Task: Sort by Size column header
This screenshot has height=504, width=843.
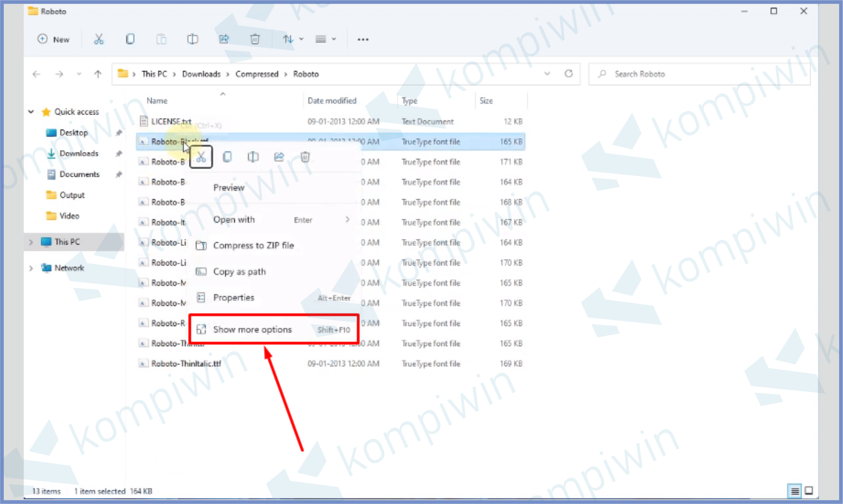Action: click(x=486, y=101)
